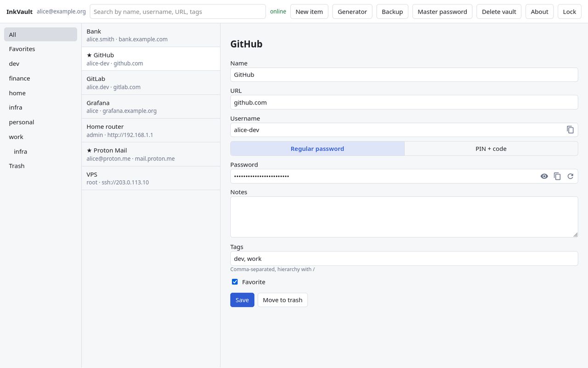Open the New item dialog
The height and width of the screenshot is (368, 588).
pyautogui.click(x=309, y=11)
